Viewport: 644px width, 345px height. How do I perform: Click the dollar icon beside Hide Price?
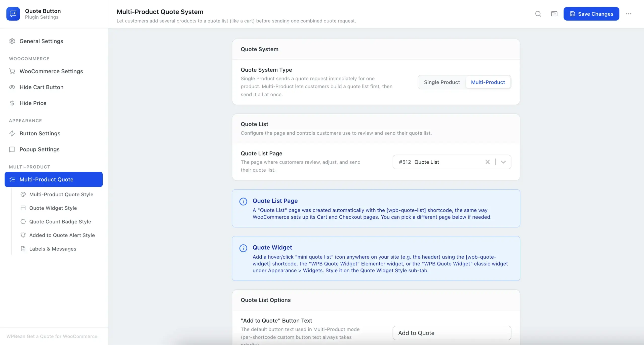[12, 103]
